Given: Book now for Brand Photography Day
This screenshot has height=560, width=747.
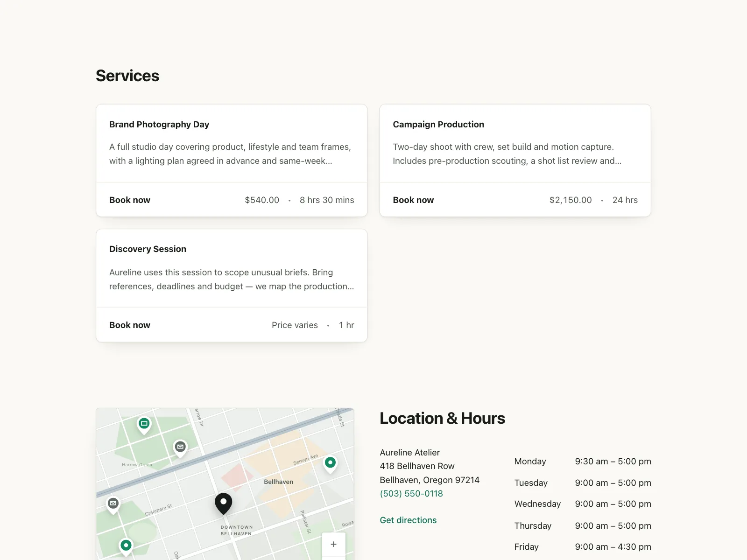Looking at the screenshot, I should pyautogui.click(x=130, y=200).
